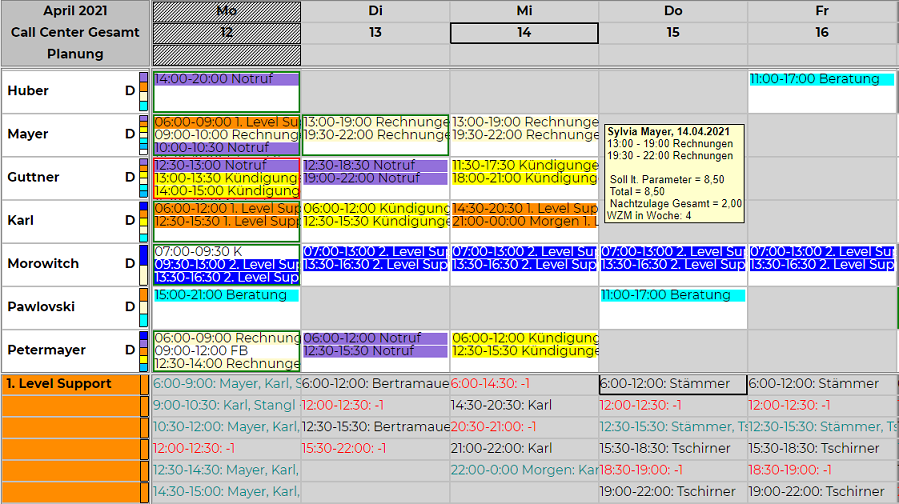Click the '1. Level Support' section header
Viewport: 899px width, 504px height.
pyautogui.click(x=60, y=384)
